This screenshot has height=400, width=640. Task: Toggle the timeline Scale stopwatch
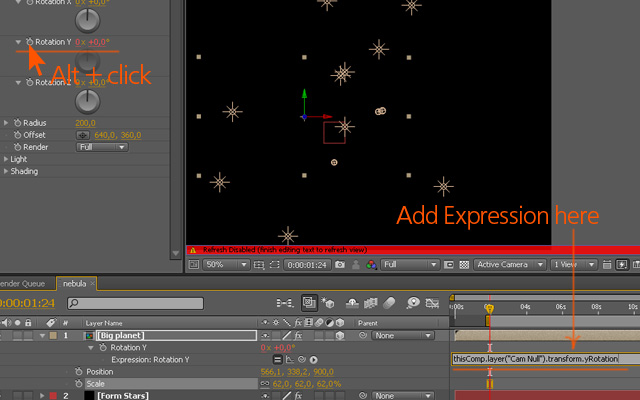coord(78,384)
